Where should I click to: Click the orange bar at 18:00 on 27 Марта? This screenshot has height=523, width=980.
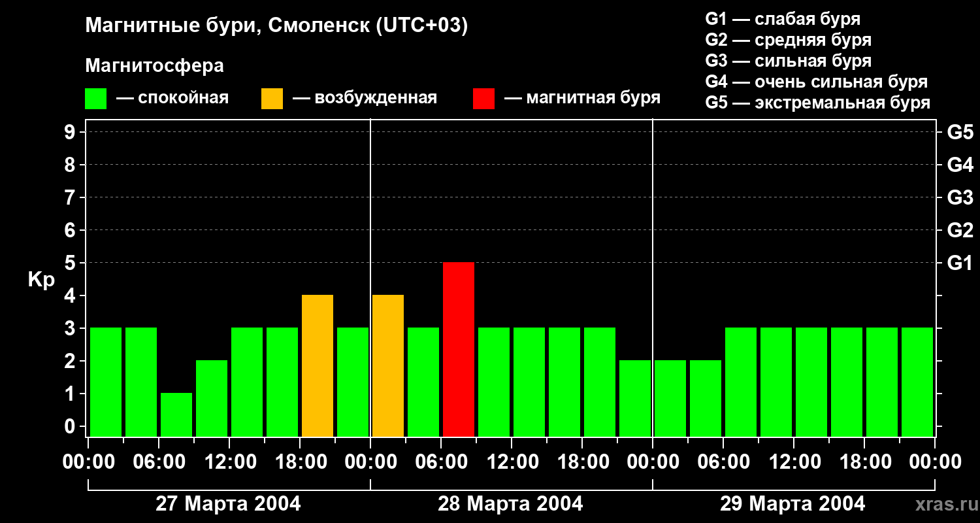[318, 365]
